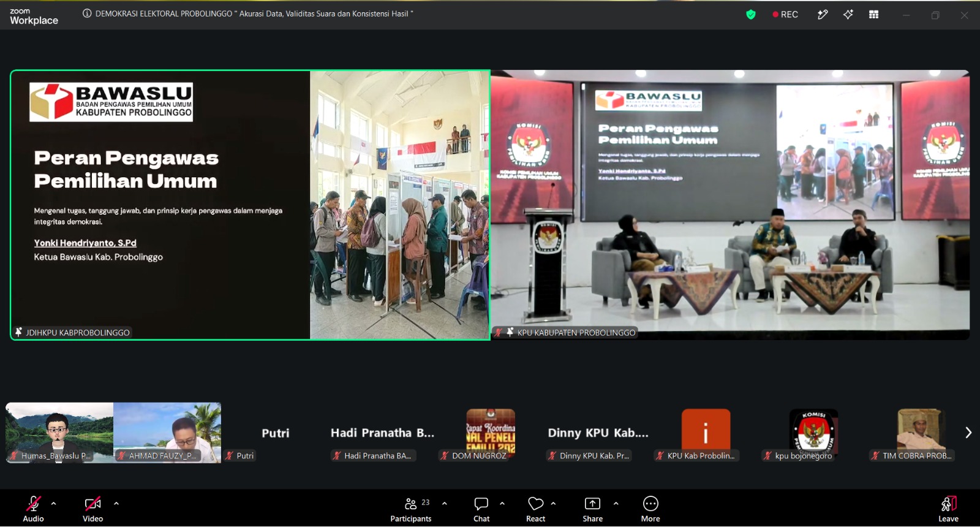Click the muted mic icon next to AHMAD FAUZY
This screenshot has height=527, width=980.
point(121,455)
